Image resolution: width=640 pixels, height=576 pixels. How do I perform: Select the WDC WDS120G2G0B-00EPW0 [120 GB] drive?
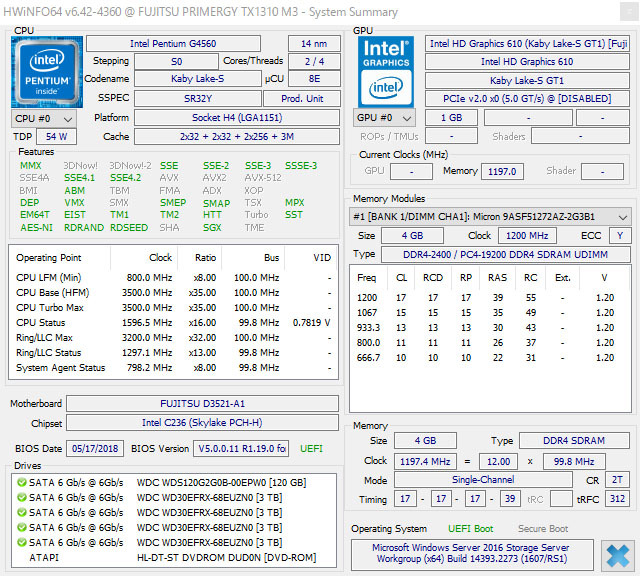point(173,483)
